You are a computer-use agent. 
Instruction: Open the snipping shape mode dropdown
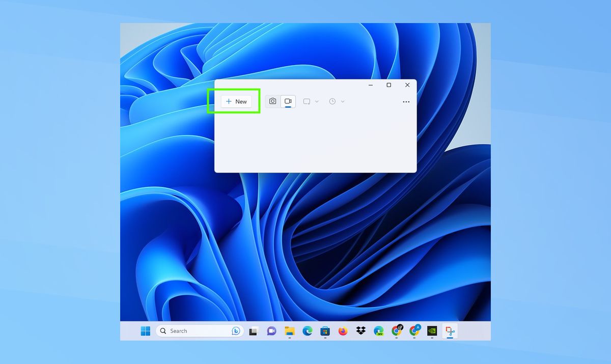[311, 101]
